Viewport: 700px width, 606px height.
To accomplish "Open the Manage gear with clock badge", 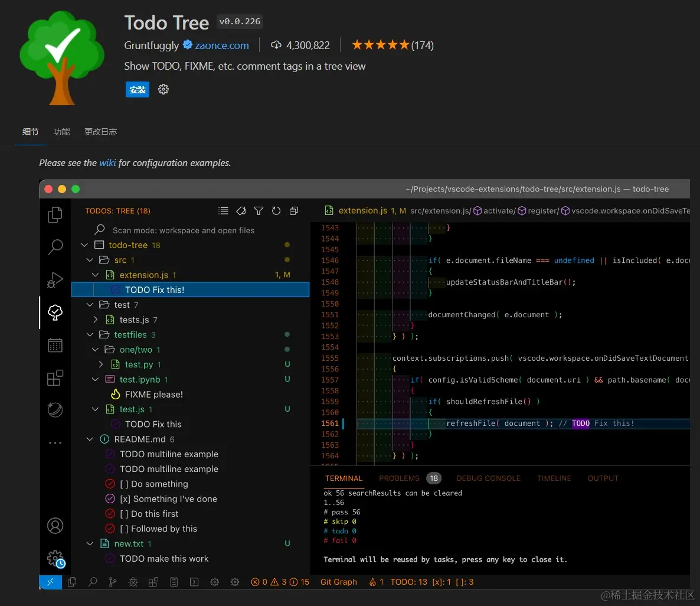I will pyautogui.click(x=56, y=559).
